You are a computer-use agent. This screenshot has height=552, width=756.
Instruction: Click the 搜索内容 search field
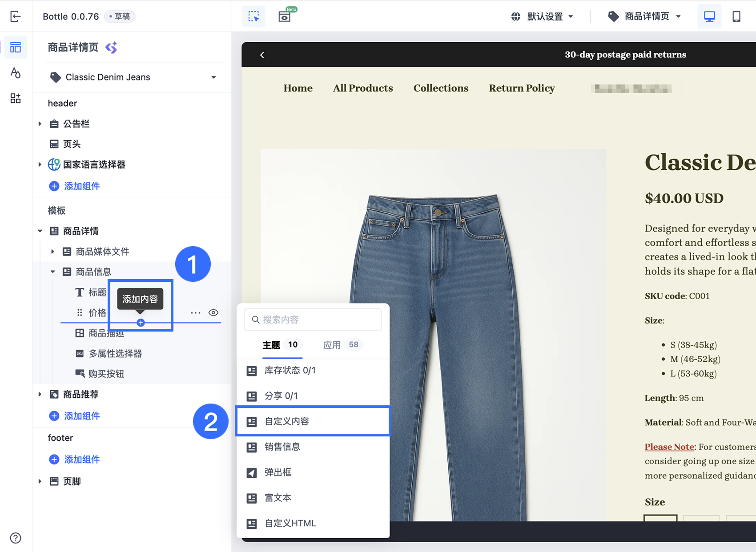pyautogui.click(x=313, y=320)
